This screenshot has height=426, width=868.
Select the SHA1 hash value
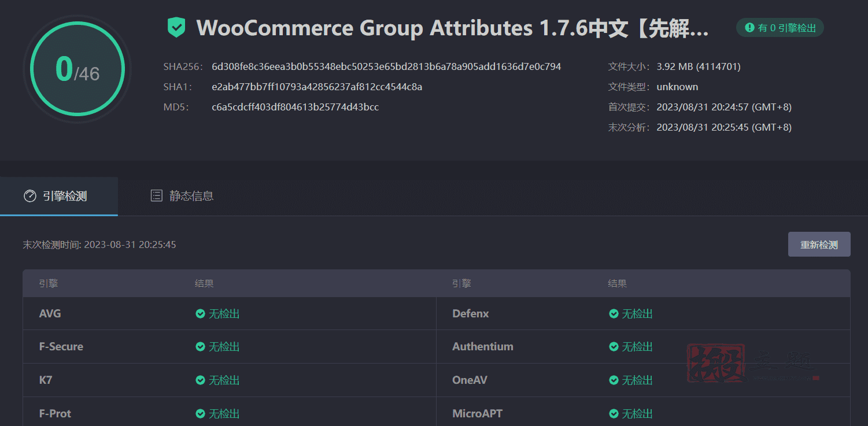tap(317, 87)
